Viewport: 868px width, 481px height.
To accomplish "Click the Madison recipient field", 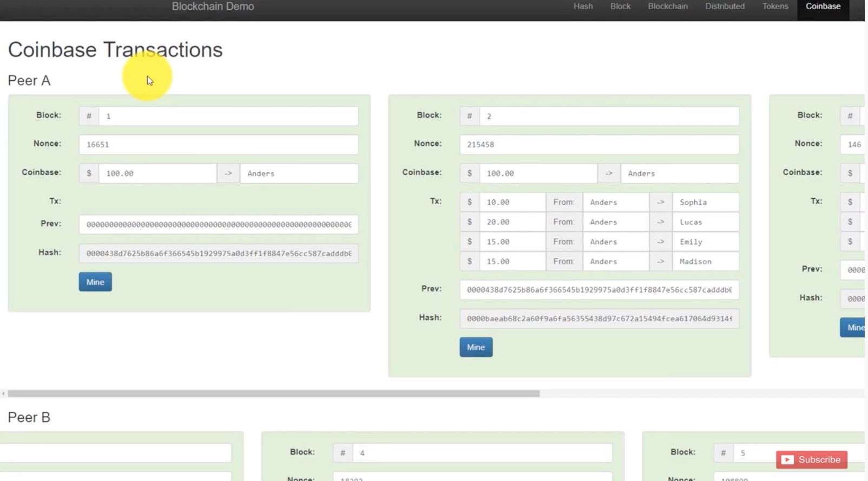I will point(705,262).
